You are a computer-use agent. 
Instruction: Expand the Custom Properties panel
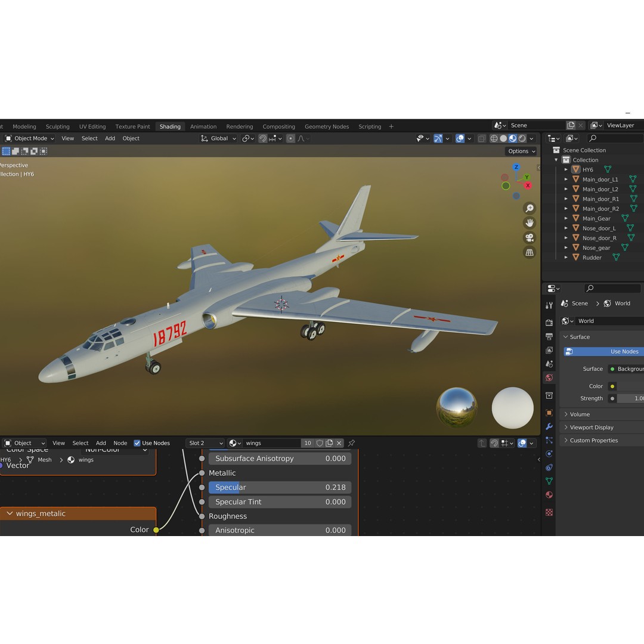566,440
